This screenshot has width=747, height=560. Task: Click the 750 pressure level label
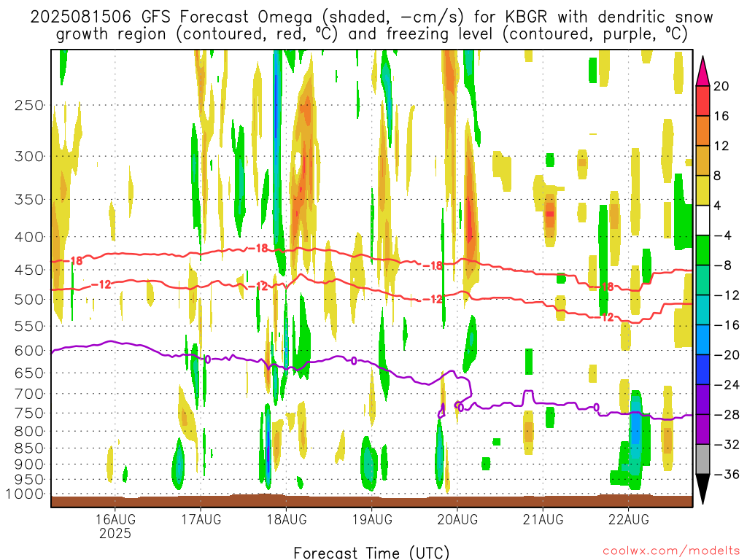pyautogui.click(x=29, y=413)
